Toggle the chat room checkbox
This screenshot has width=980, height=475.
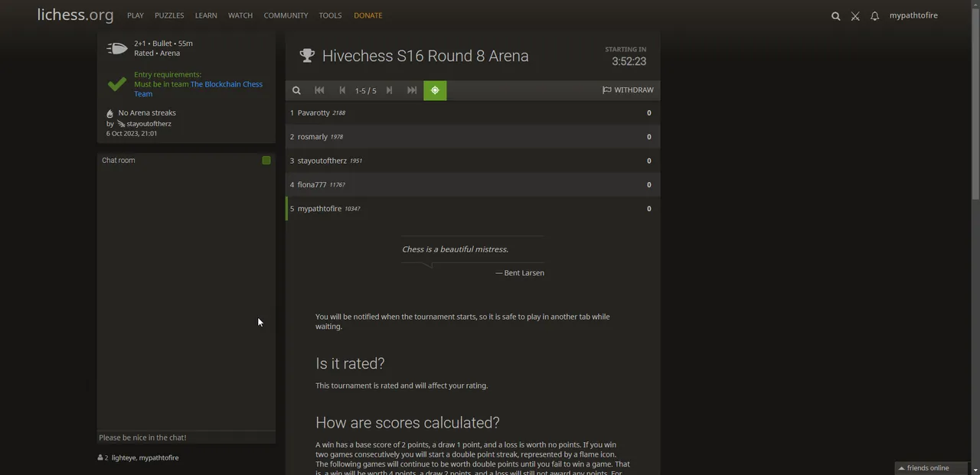266,161
